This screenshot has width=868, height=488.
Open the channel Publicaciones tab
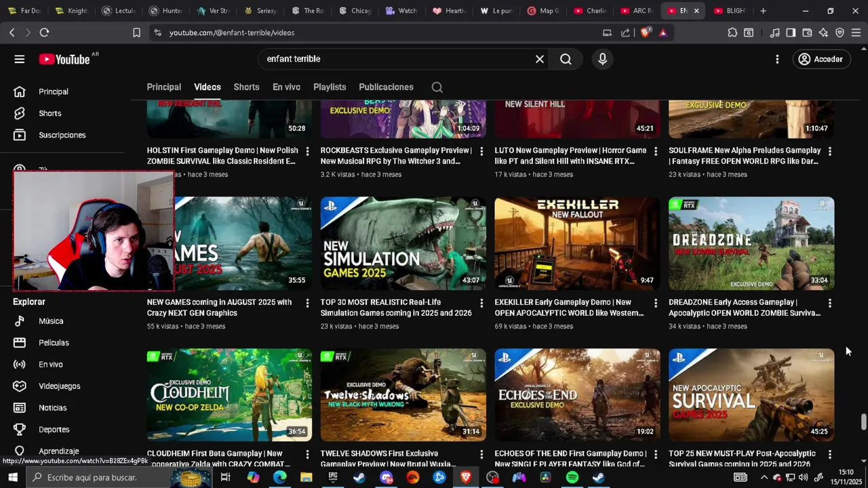386,87
